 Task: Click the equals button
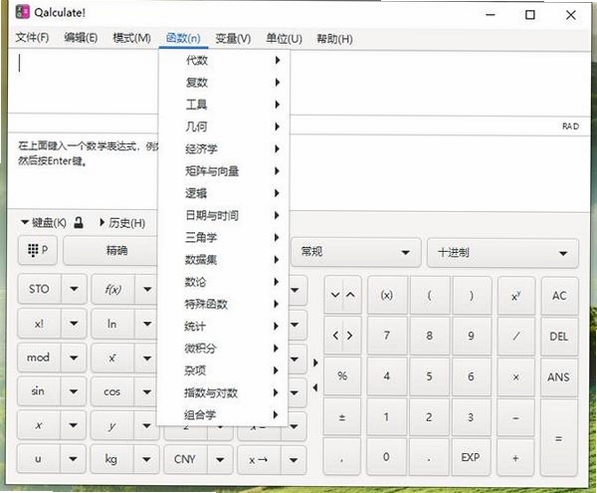559,438
